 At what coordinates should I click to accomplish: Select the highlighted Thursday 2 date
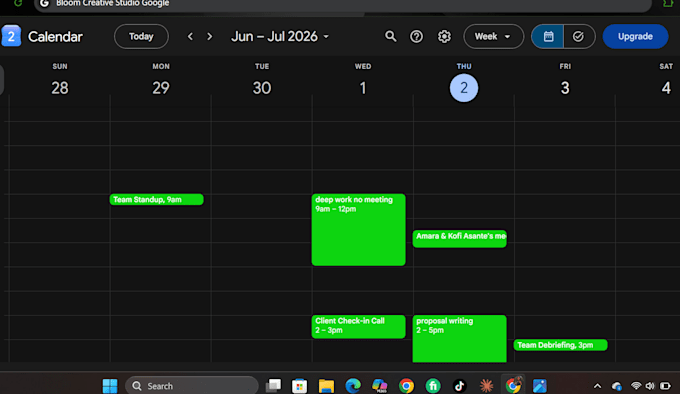(x=464, y=88)
